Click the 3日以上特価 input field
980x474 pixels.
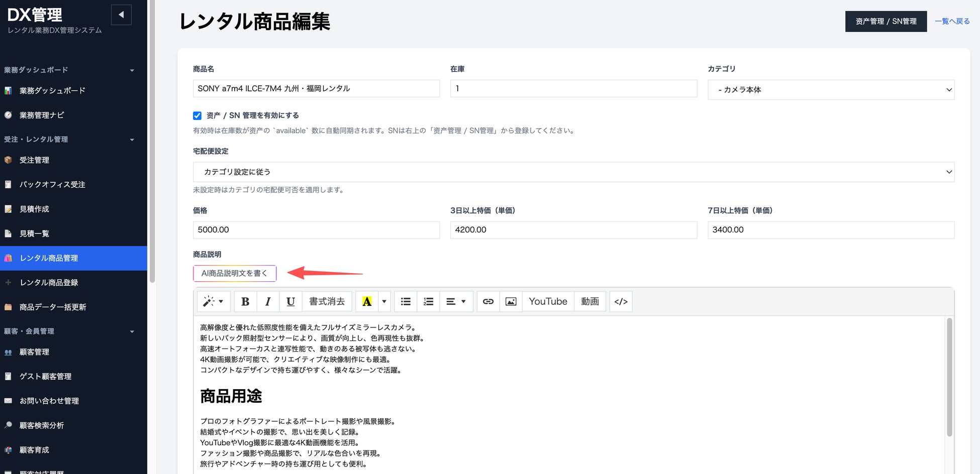(573, 230)
